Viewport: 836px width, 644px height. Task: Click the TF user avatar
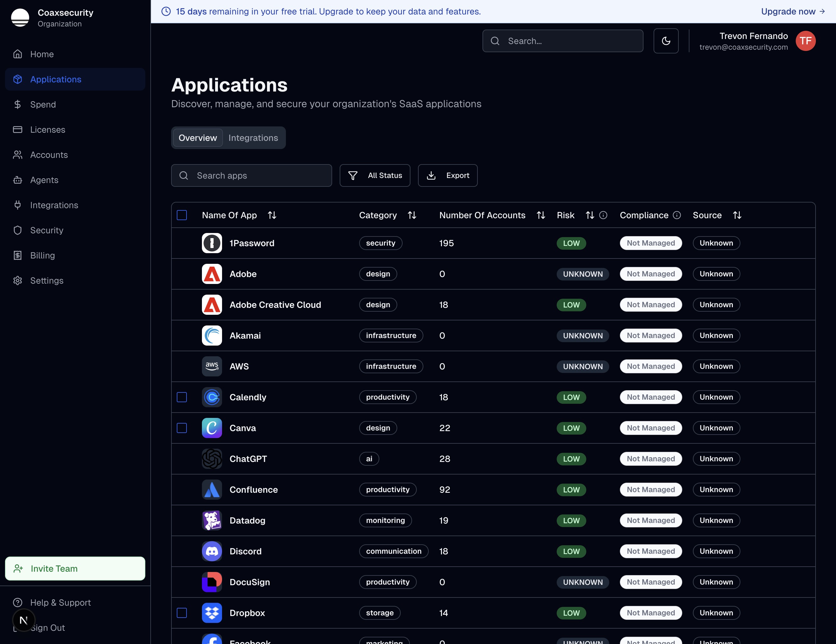tap(805, 41)
